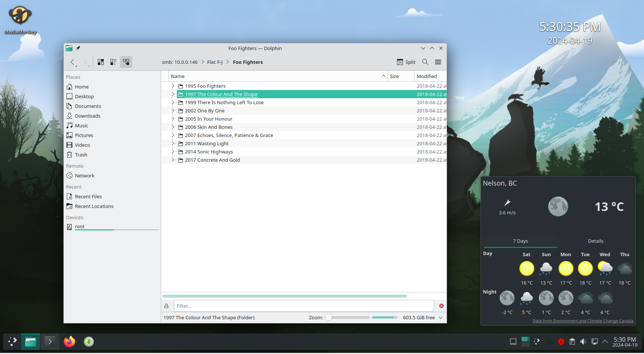The width and height of the screenshot is (644, 354).
Task: Open free space info dropdown arrow
Action: [x=441, y=317]
